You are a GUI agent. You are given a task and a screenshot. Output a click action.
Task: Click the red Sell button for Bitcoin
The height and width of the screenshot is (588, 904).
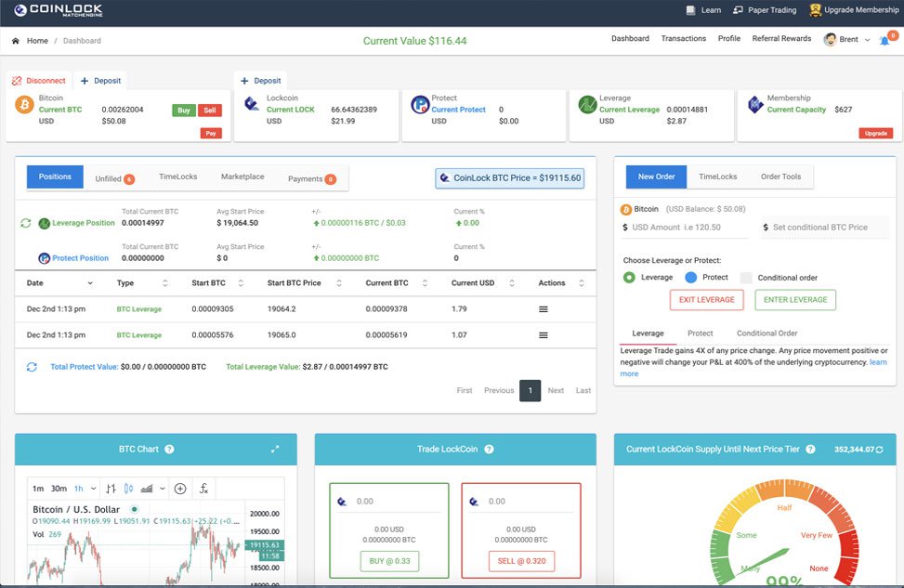tap(210, 111)
